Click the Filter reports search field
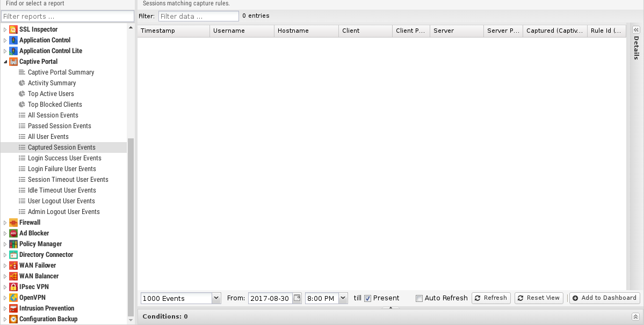 click(67, 17)
